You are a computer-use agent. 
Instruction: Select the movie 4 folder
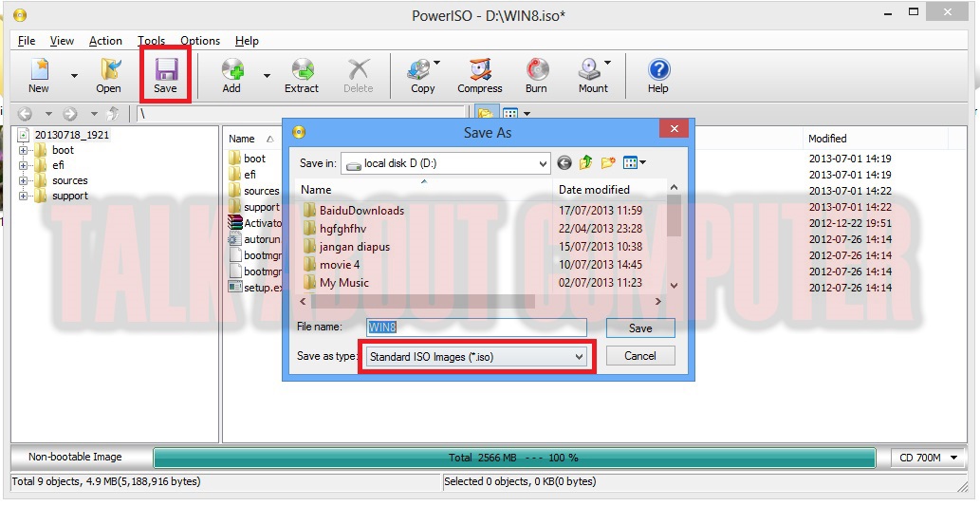click(x=340, y=265)
